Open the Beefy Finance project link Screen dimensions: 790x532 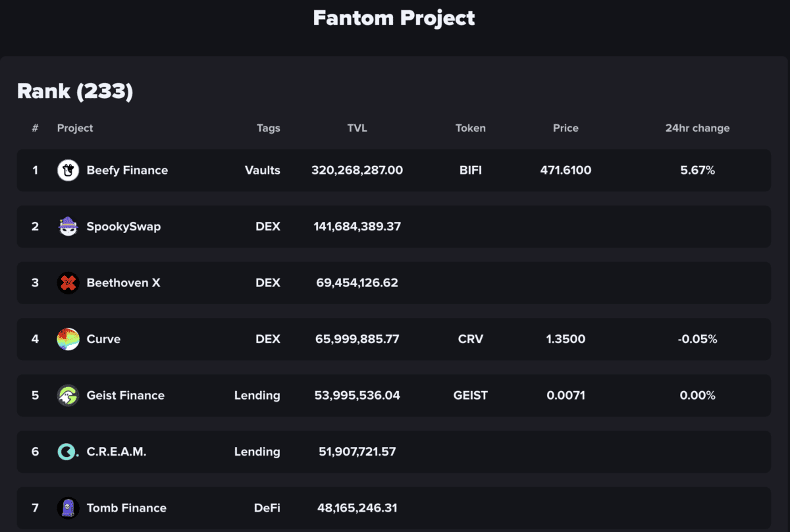(x=127, y=171)
